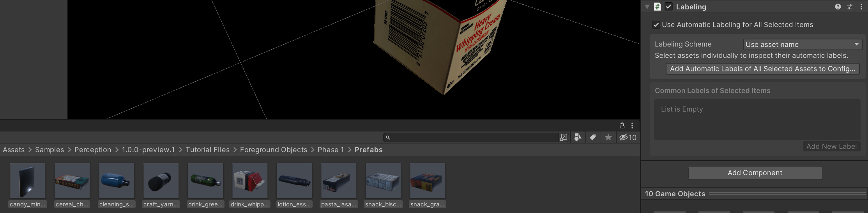Select the pasta_lasa prefab thumbnail

[x=339, y=181]
